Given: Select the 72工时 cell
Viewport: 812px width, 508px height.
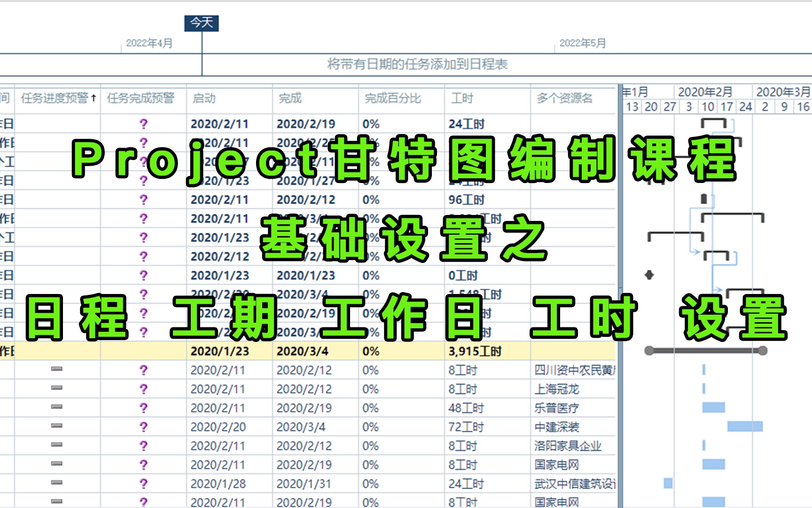Looking at the screenshot, I should click(487, 427).
